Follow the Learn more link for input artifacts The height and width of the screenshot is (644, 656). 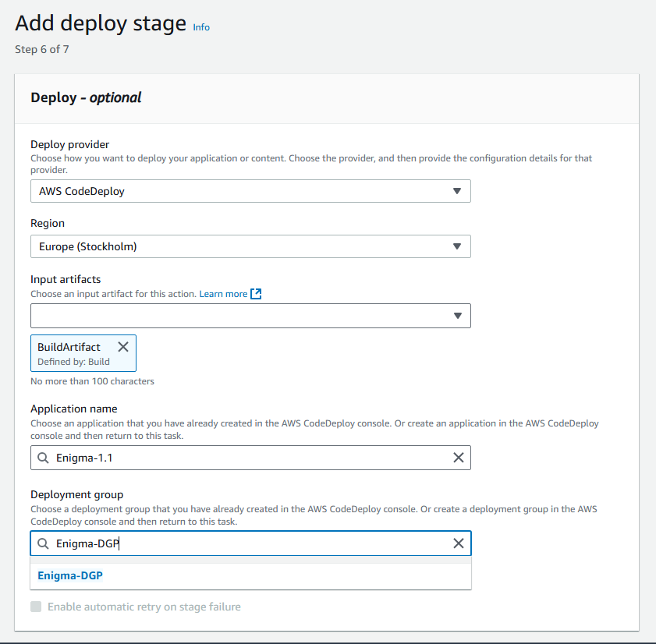coord(223,294)
